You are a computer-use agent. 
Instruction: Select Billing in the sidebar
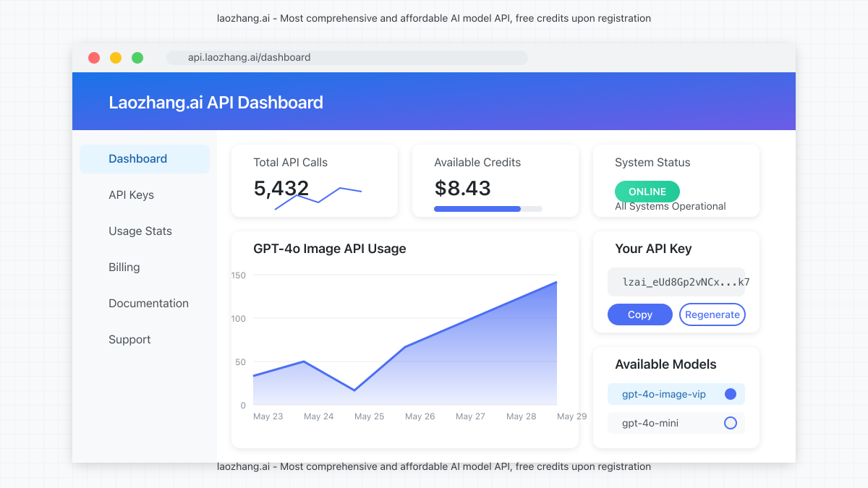pyautogui.click(x=124, y=267)
